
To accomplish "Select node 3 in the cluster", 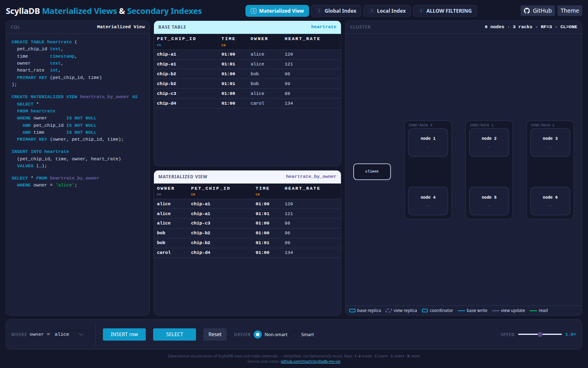I will coord(550,142).
